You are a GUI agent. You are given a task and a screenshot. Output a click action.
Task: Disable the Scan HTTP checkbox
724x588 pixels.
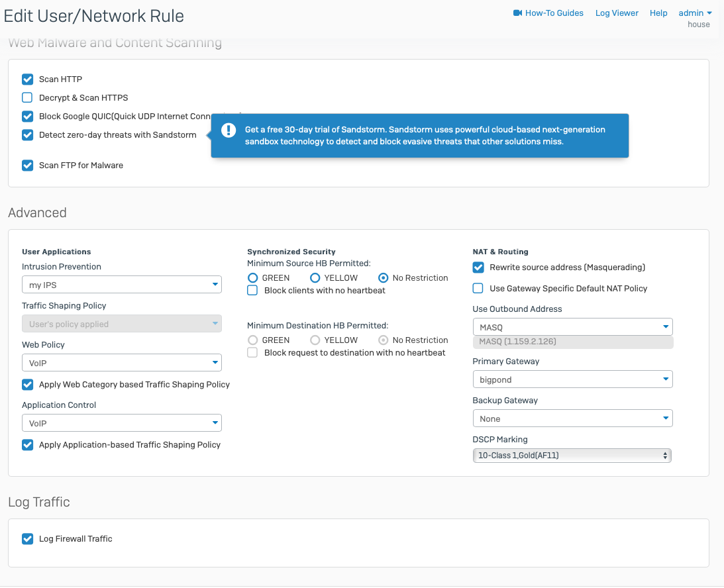pos(27,79)
